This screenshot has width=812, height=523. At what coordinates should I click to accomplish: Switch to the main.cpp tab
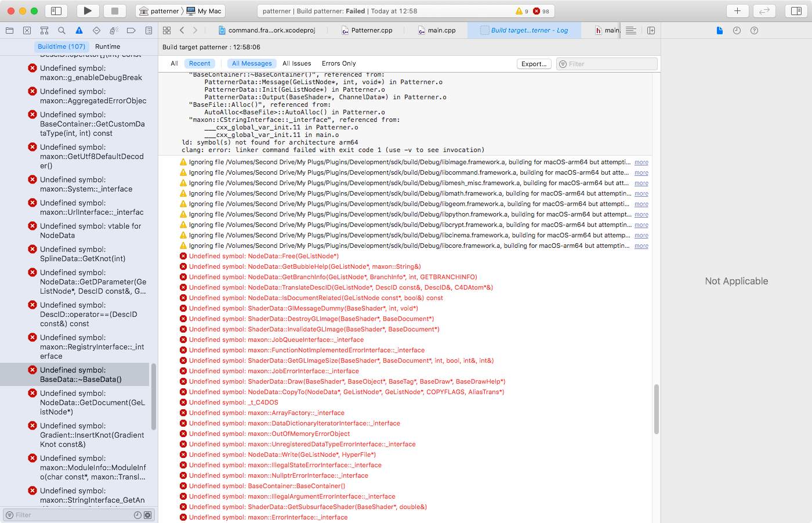pyautogui.click(x=437, y=30)
